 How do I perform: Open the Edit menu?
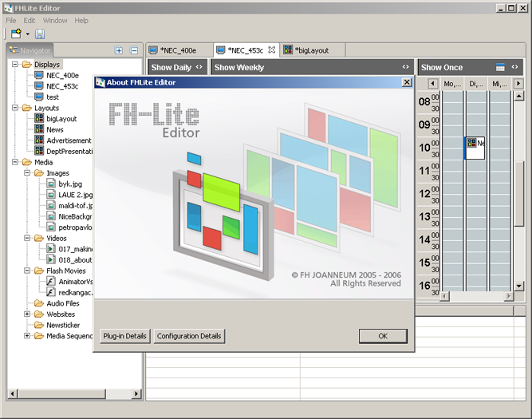pyautogui.click(x=30, y=21)
